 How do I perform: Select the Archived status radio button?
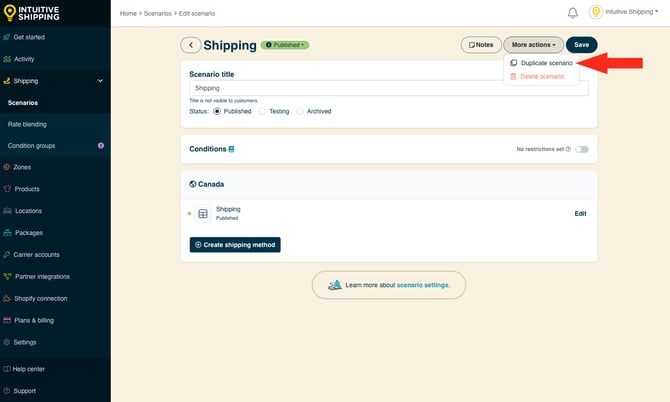301,112
